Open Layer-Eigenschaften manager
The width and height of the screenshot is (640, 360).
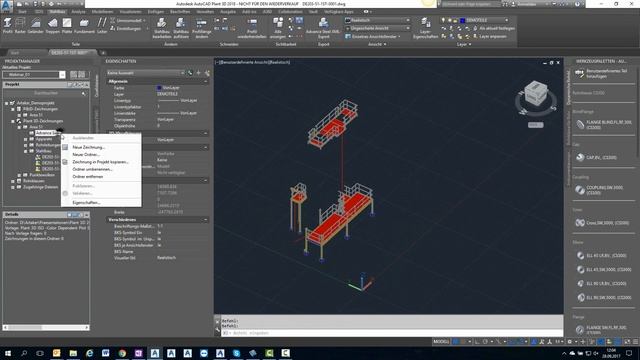pyautogui.click(x=425, y=28)
